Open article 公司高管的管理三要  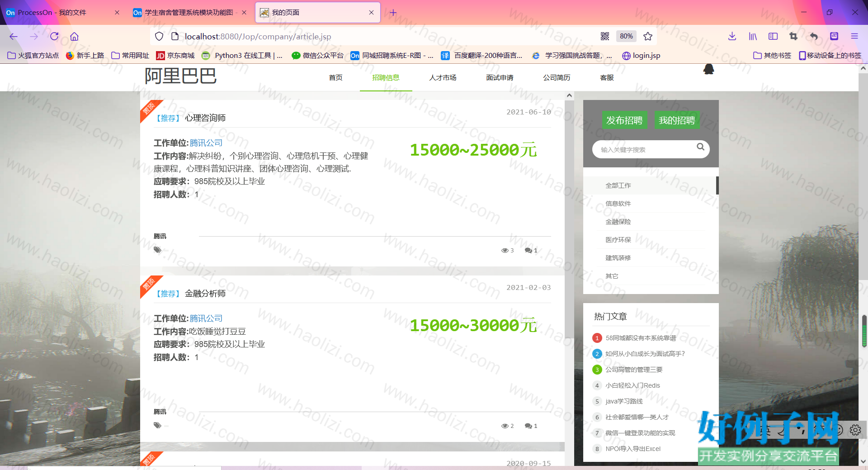[x=634, y=370]
